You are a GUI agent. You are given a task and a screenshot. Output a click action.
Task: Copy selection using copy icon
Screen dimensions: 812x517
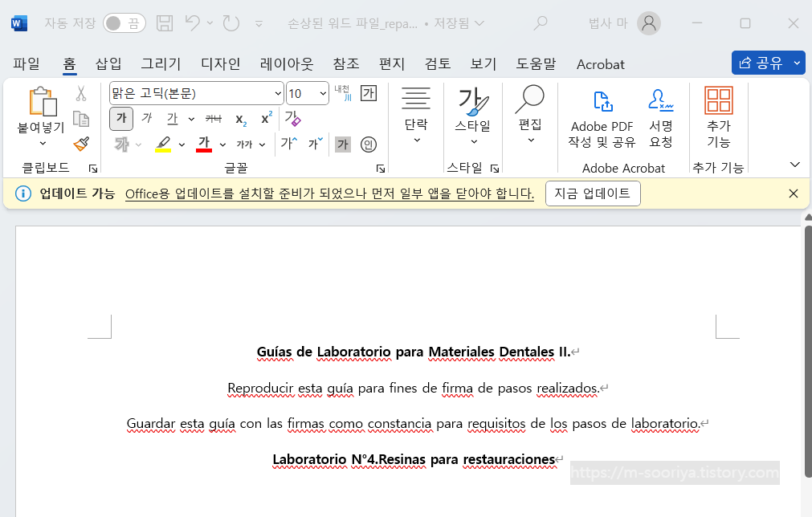(x=81, y=119)
